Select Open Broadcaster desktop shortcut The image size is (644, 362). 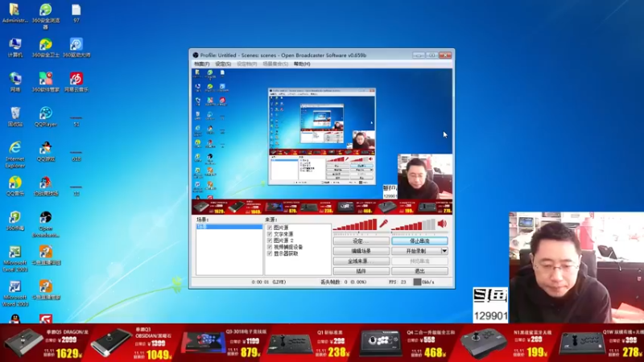(x=46, y=224)
